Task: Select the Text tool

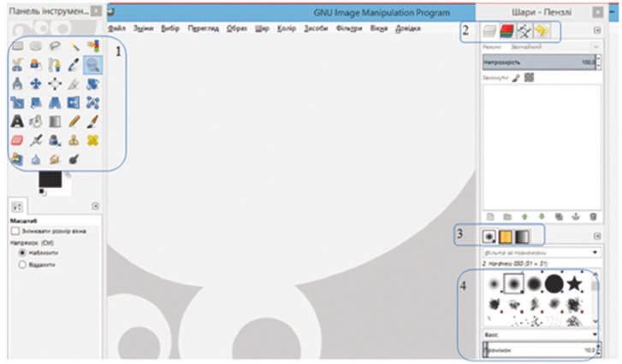Action: tap(17, 121)
